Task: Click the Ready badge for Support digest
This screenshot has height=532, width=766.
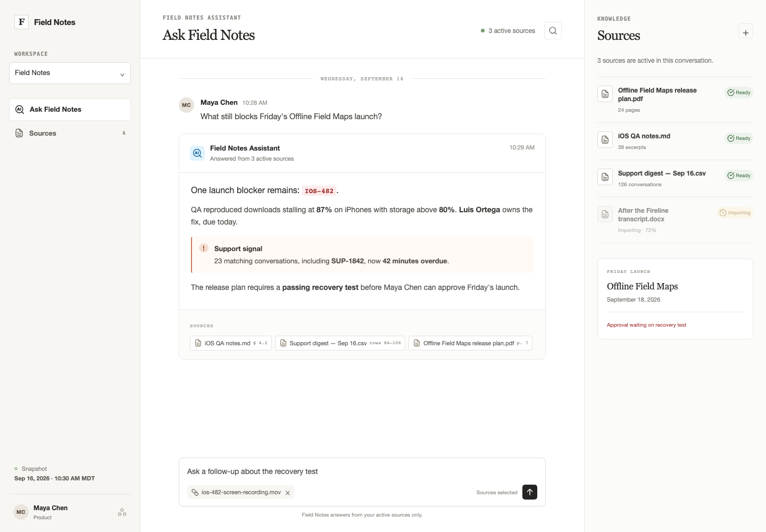Action: click(x=739, y=176)
